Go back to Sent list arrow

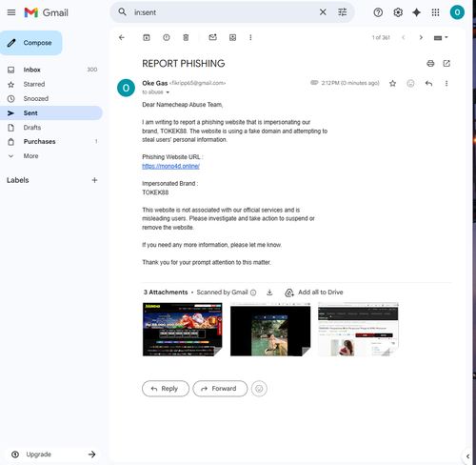point(122,37)
